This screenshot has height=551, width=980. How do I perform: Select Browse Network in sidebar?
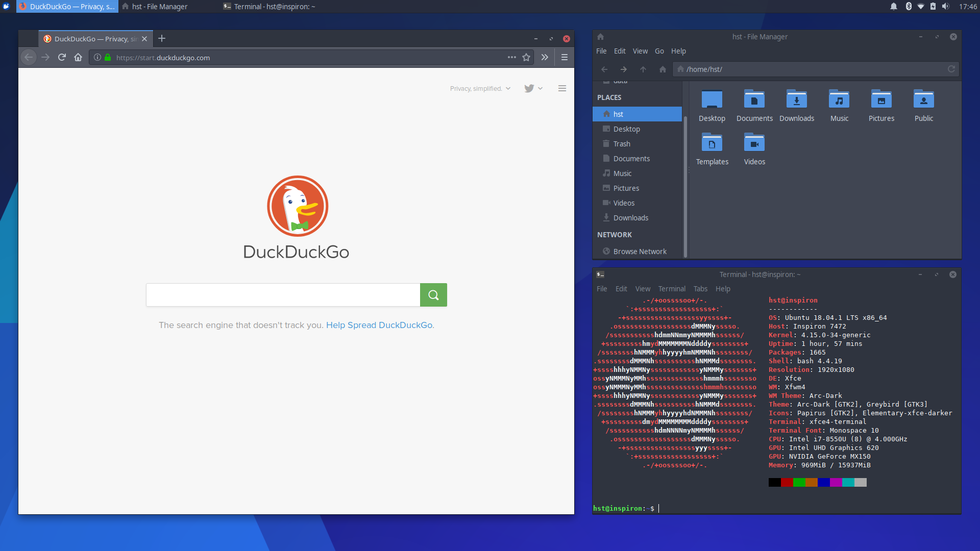(x=637, y=252)
